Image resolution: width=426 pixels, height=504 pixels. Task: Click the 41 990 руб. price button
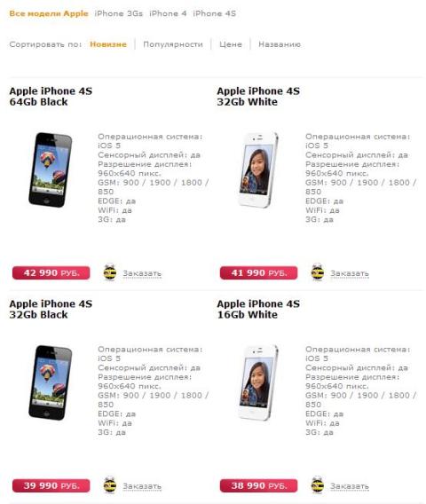coord(259,273)
